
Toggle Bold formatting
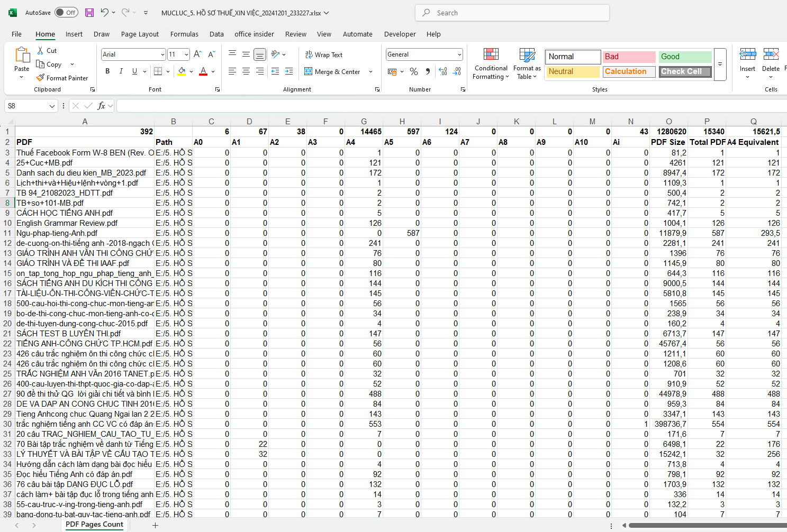(x=107, y=71)
